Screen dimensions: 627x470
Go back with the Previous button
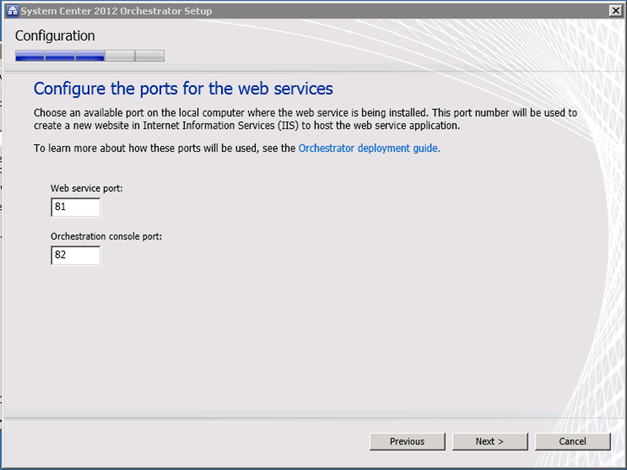[407, 441]
